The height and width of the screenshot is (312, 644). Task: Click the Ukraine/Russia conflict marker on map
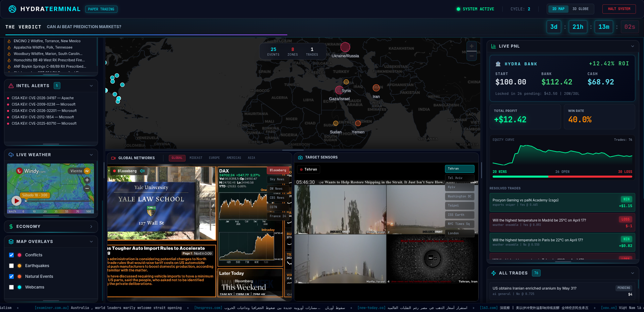(345, 47)
